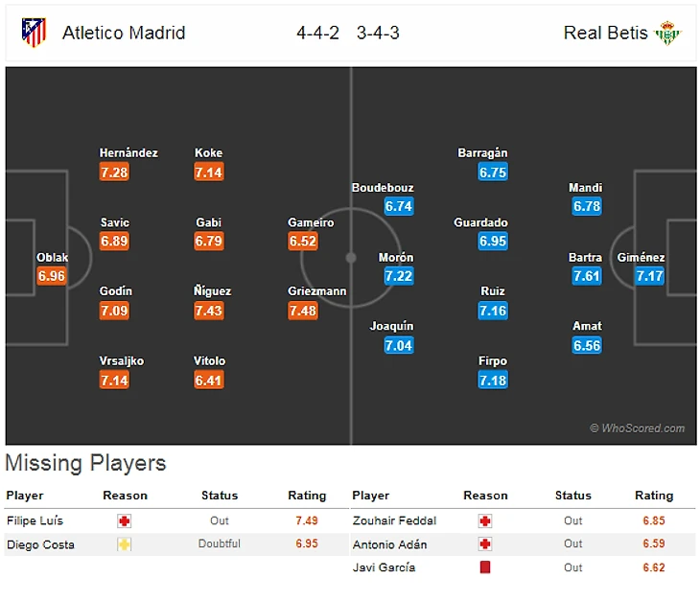
Task: Select the Real Betis team name
Action: 606,33
